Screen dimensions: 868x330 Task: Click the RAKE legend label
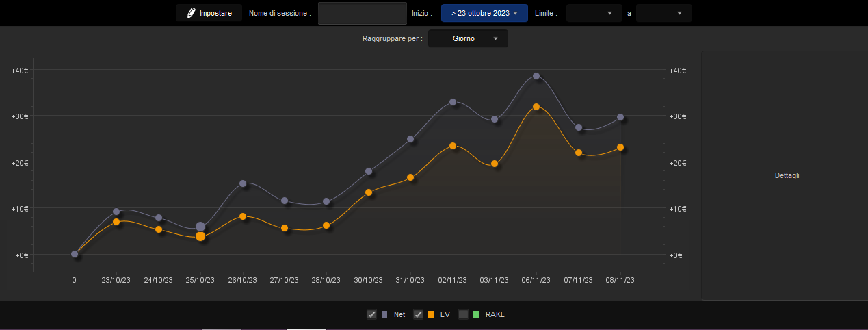[x=495, y=315]
